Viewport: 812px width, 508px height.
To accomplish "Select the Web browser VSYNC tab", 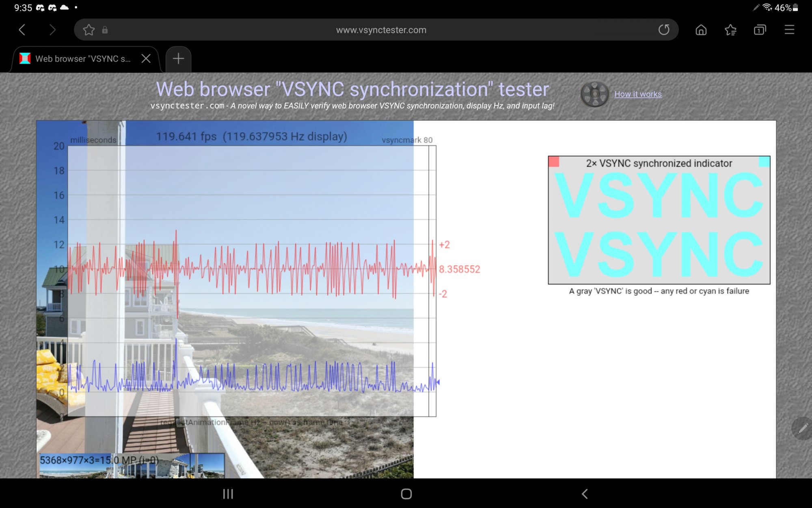I will [82, 58].
